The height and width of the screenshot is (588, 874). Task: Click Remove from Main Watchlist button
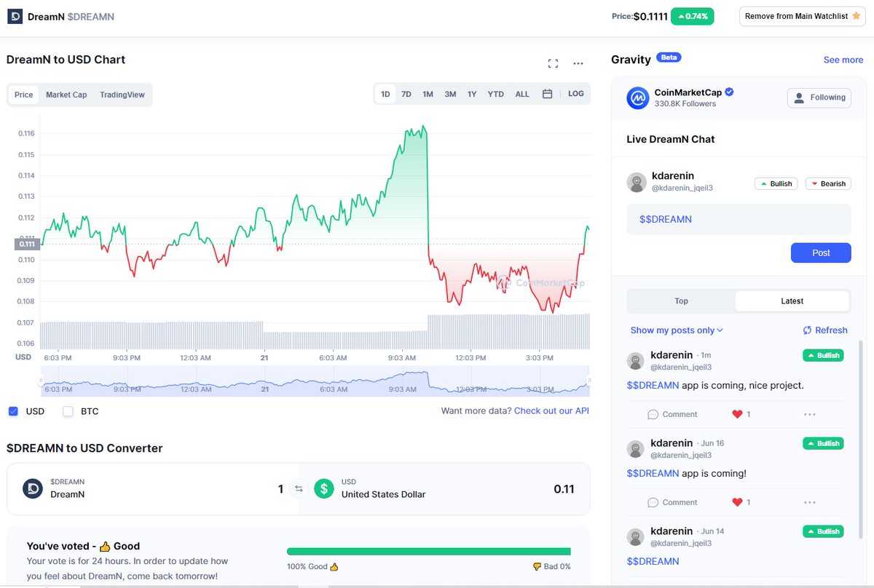[803, 16]
